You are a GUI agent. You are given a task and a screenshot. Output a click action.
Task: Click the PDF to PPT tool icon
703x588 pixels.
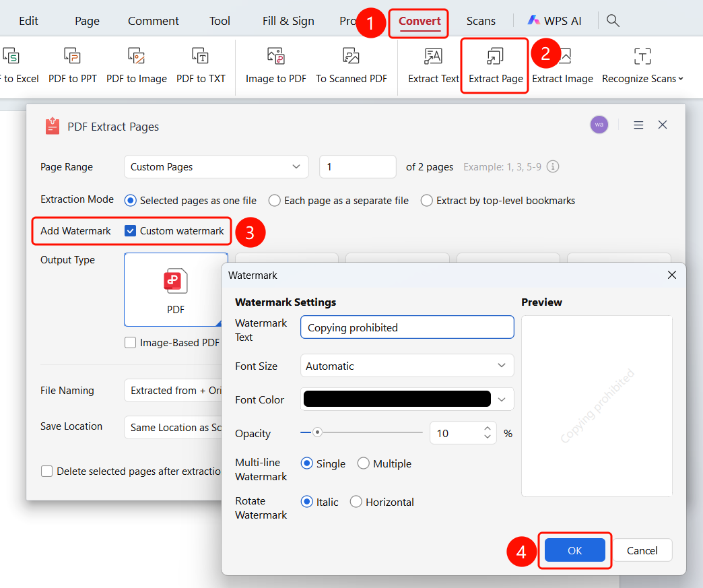pos(72,56)
